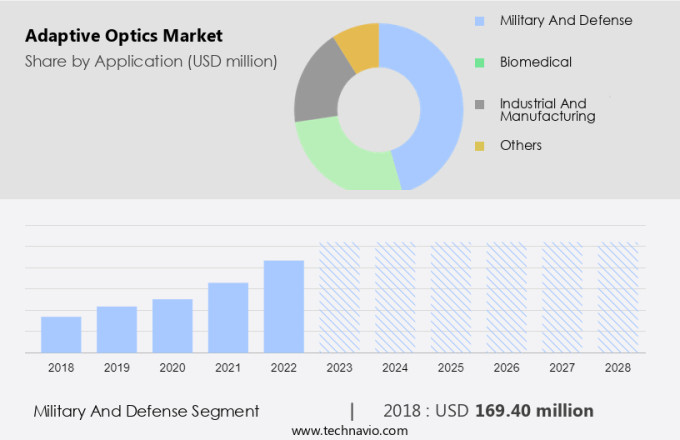The height and width of the screenshot is (440, 680).
Task: Click the tallest solid bar for 2022
Action: (284, 306)
